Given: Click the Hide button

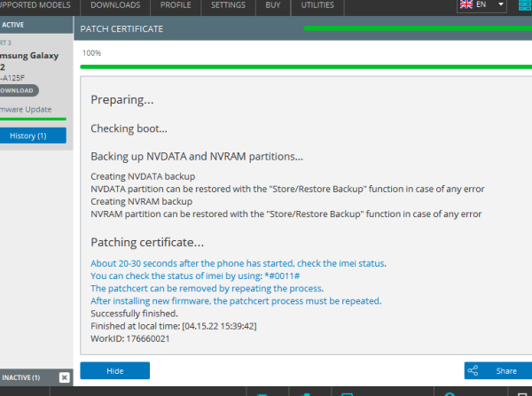Looking at the screenshot, I should 114,371.
